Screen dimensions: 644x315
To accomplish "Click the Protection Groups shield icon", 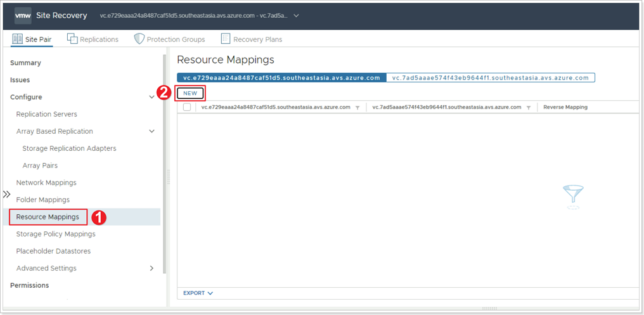I will click(x=139, y=39).
